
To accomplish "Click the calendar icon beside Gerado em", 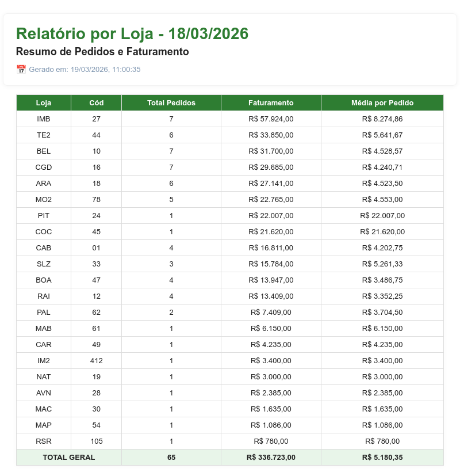I will (21, 69).
